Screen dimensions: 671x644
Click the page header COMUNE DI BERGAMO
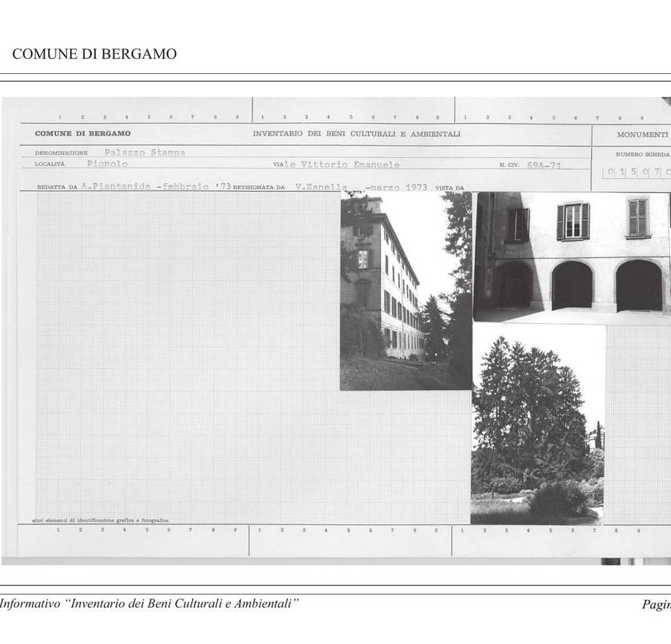click(94, 54)
